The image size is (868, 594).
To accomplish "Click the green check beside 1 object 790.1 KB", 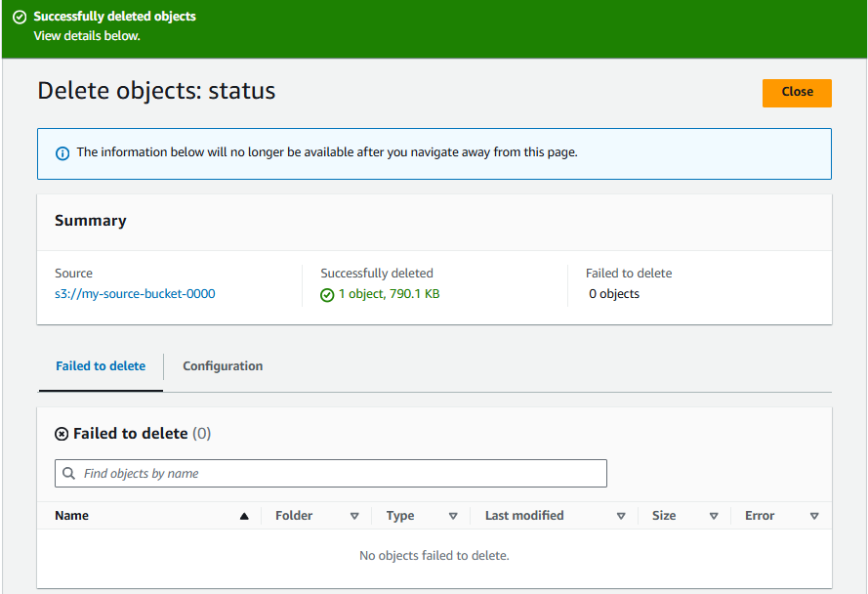I will 327,294.
